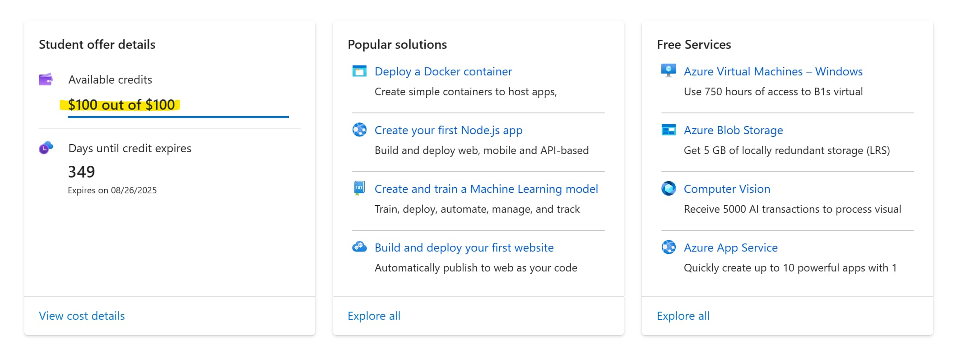This screenshot has width=980, height=346.
Task: Open Azure Virtual Machines – Windows link
Action: click(x=773, y=71)
